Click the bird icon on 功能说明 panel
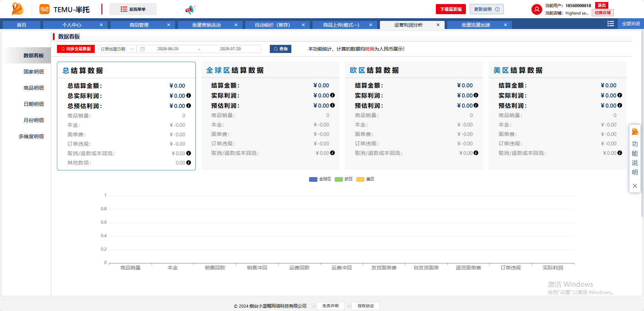This screenshot has height=311, width=644. pos(635,132)
